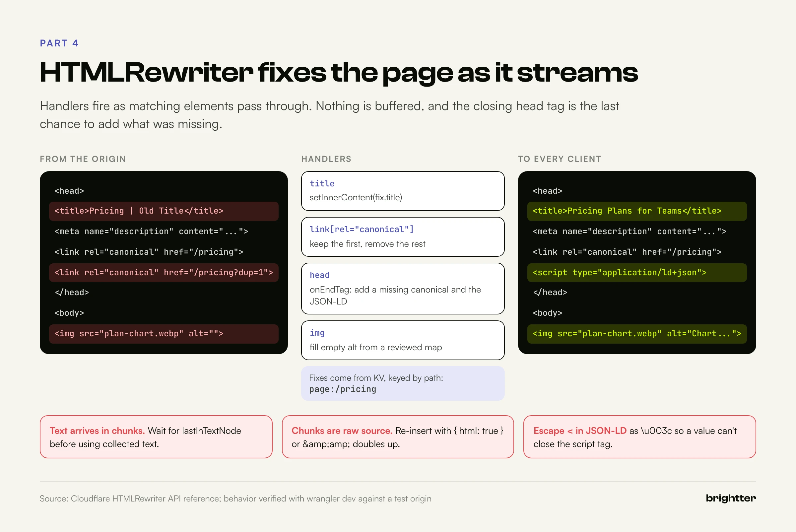Click the client-side canonical link line
This screenshot has height=532, width=796.
point(627,252)
